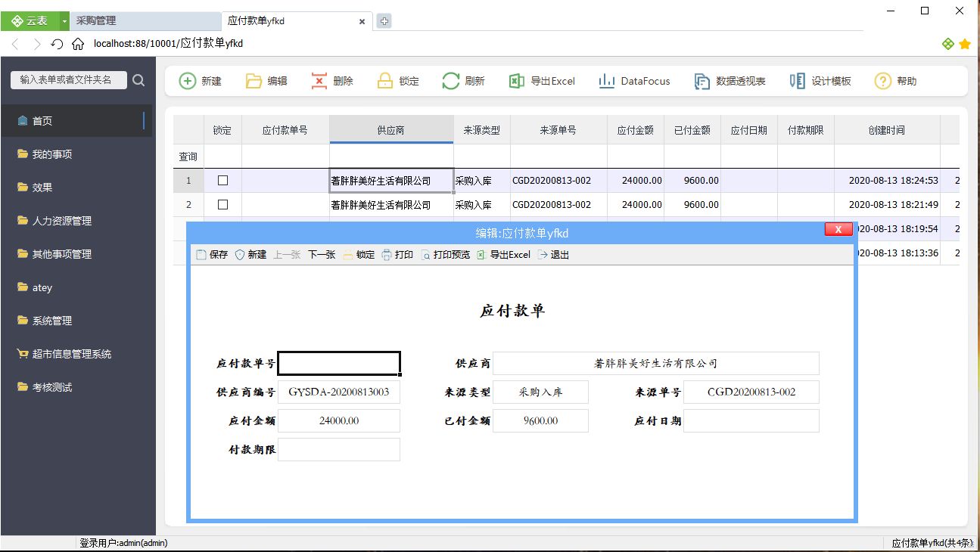
Task: Click the sidebar form search input
Action: click(x=69, y=79)
